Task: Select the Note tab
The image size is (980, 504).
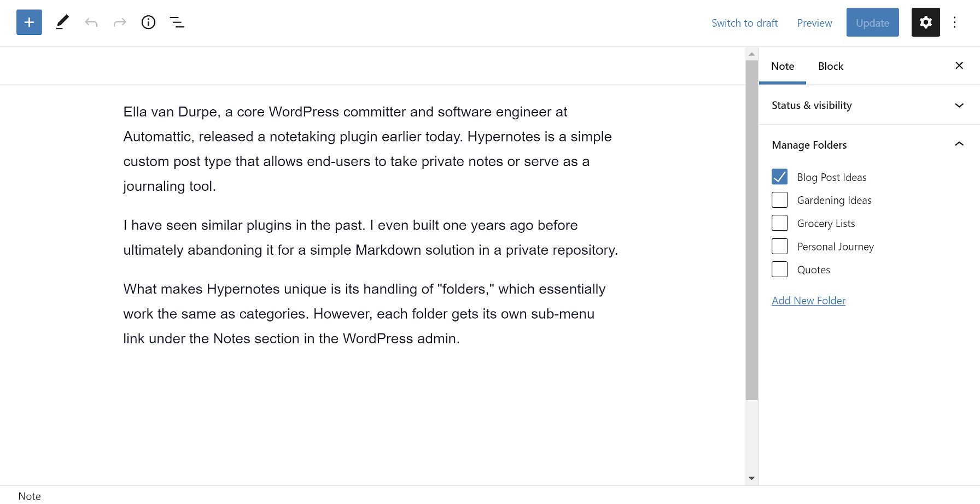Action: coord(782,66)
